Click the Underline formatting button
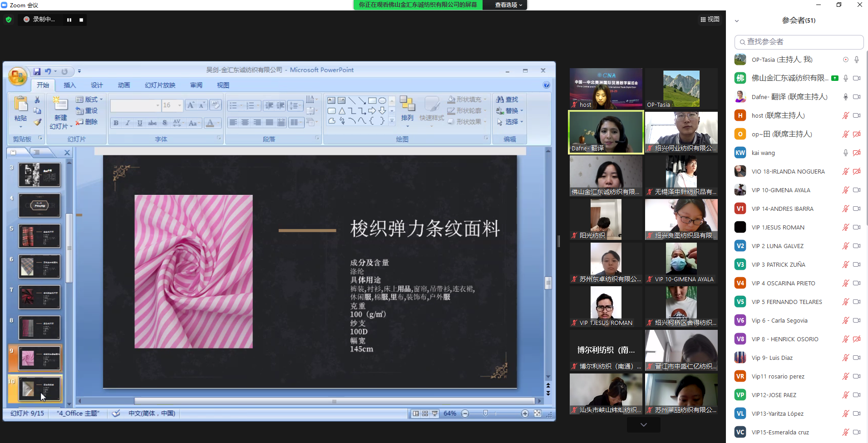The width and height of the screenshot is (868, 443). pyautogui.click(x=140, y=123)
